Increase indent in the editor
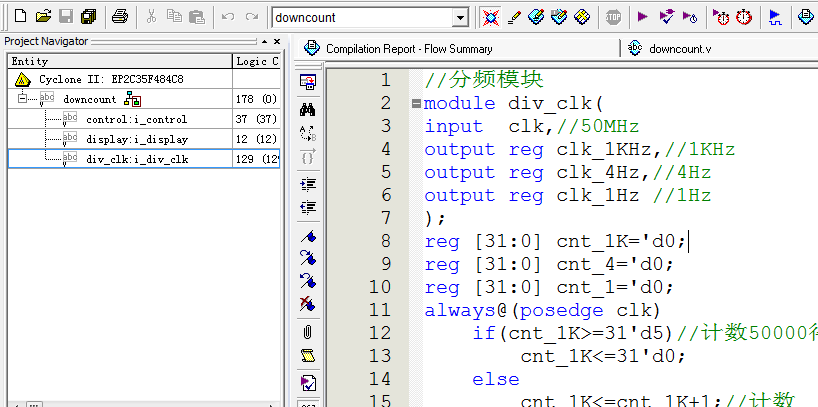Image resolution: width=818 pixels, height=407 pixels. (x=308, y=184)
